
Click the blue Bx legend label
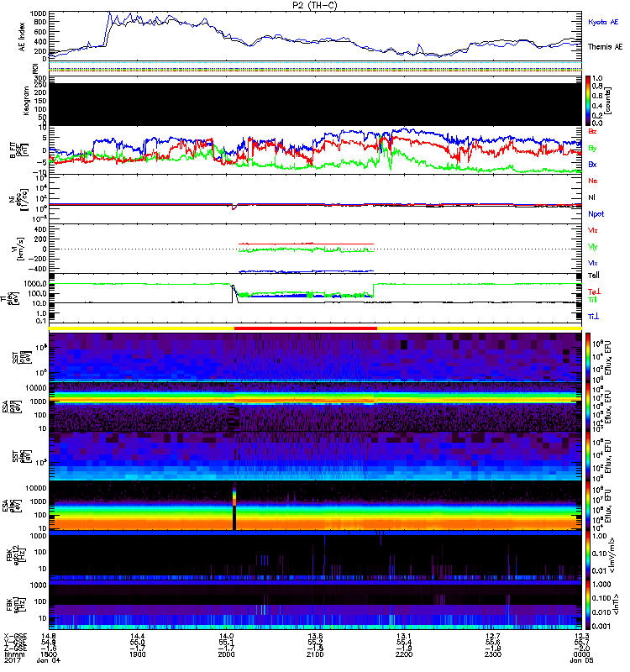click(x=592, y=164)
